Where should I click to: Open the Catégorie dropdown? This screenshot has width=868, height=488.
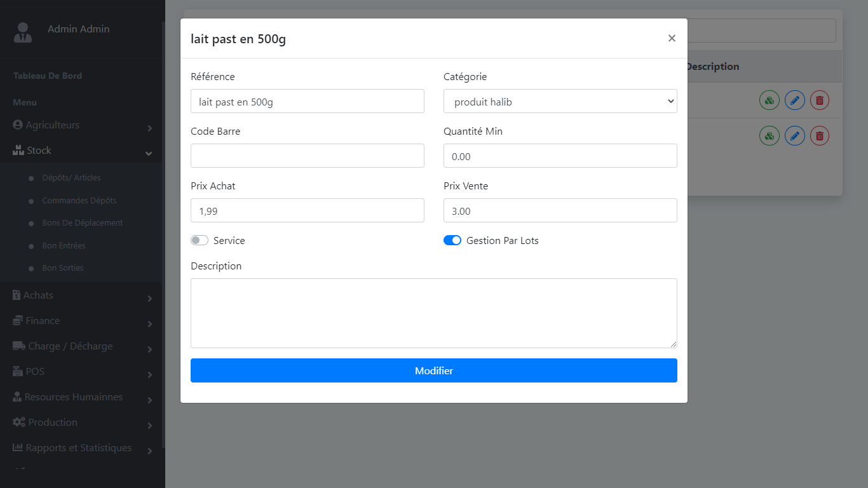click(x=560, y=102)
